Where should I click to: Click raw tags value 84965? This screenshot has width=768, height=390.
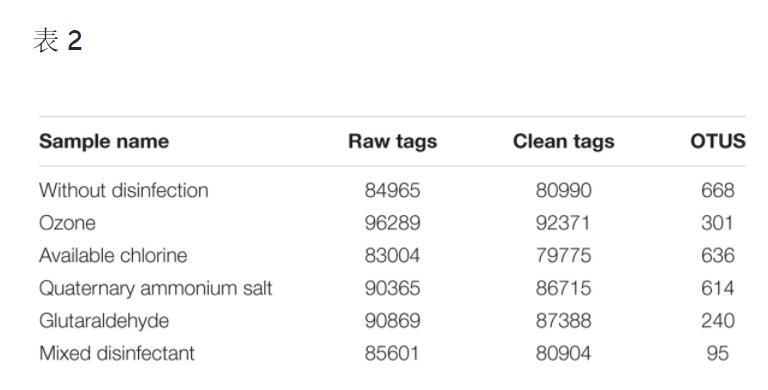coord(392,190)
